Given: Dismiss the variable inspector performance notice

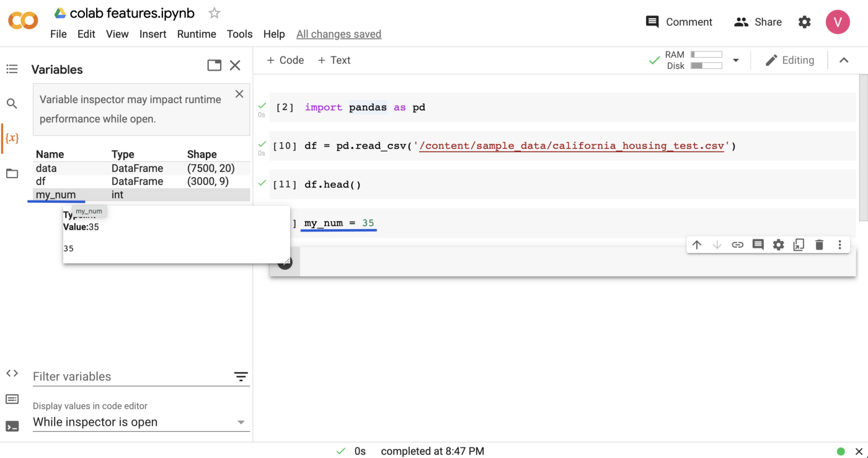Looking at the screenshot, I should [239, 94].
